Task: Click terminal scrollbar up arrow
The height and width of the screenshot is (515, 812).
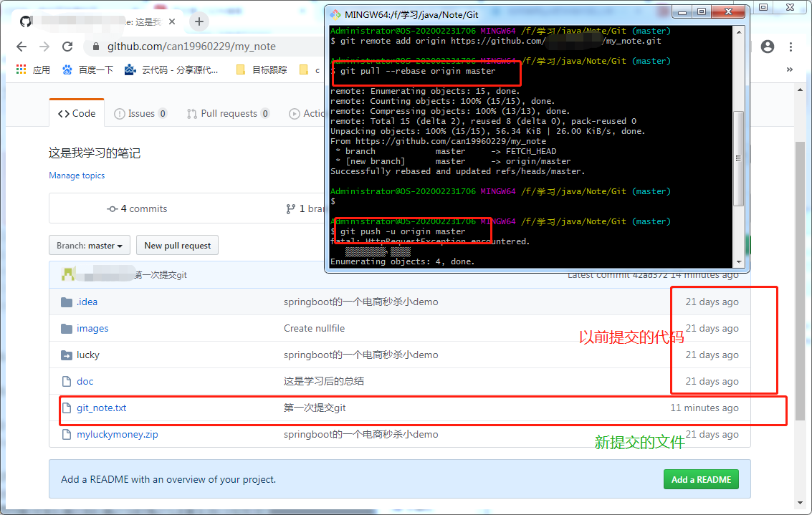Action: click(x=739, y=32)
